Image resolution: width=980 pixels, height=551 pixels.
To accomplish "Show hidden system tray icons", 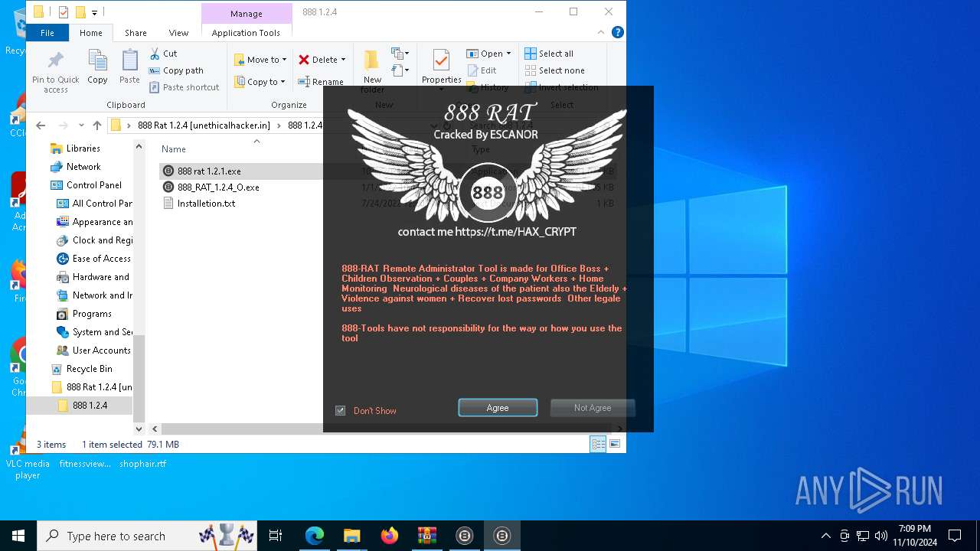I will pyautogui.click(x=826, y=536).
